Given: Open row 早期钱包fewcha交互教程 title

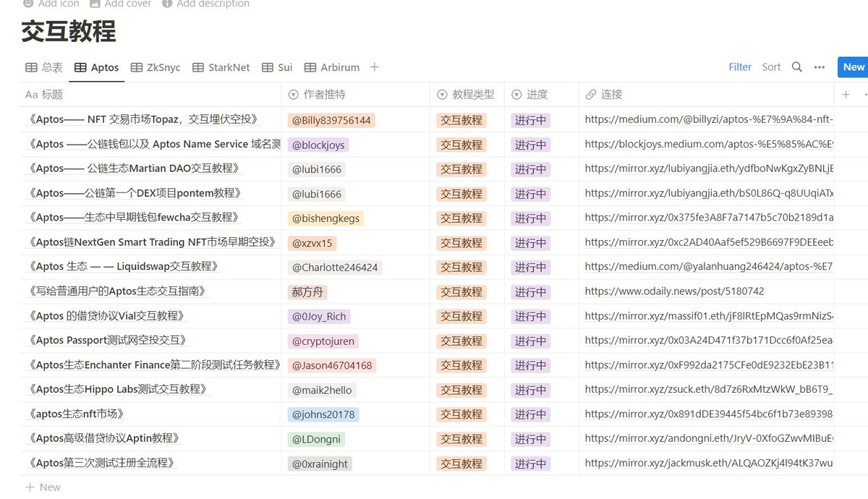Looking at the screenshot, I should pyautogui.click(x=134, y=217).
